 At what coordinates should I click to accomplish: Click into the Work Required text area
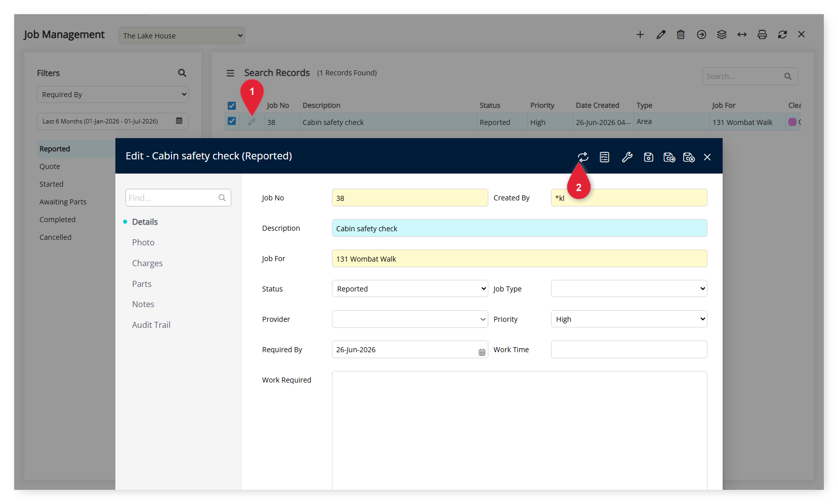point(520,430)
